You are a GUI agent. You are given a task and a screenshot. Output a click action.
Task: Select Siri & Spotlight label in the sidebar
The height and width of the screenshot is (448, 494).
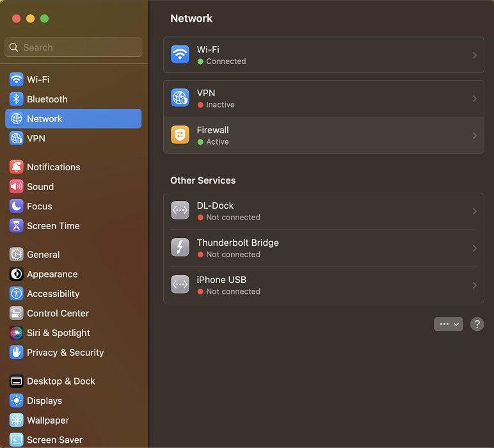(59, 333)
